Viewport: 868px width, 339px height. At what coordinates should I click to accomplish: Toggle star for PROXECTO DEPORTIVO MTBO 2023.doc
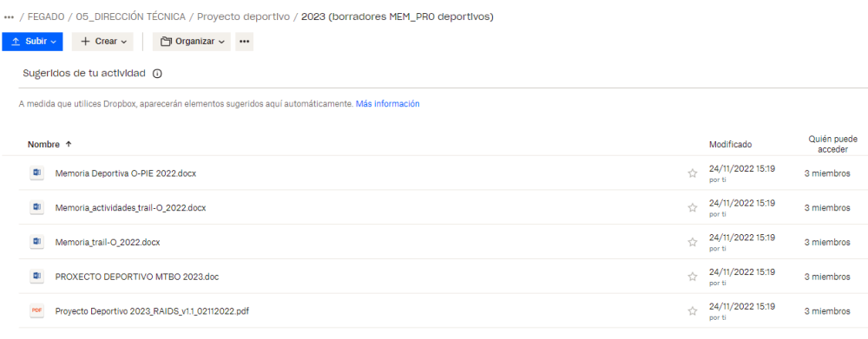692,277
